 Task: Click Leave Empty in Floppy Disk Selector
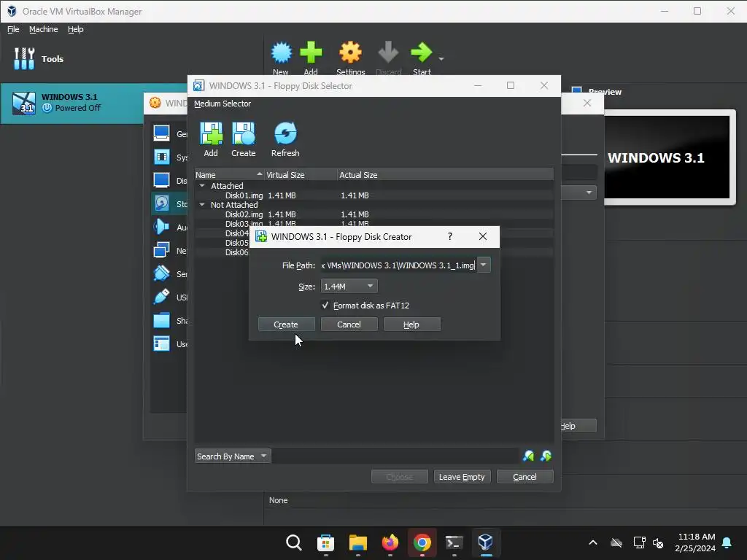click(462, 477)
